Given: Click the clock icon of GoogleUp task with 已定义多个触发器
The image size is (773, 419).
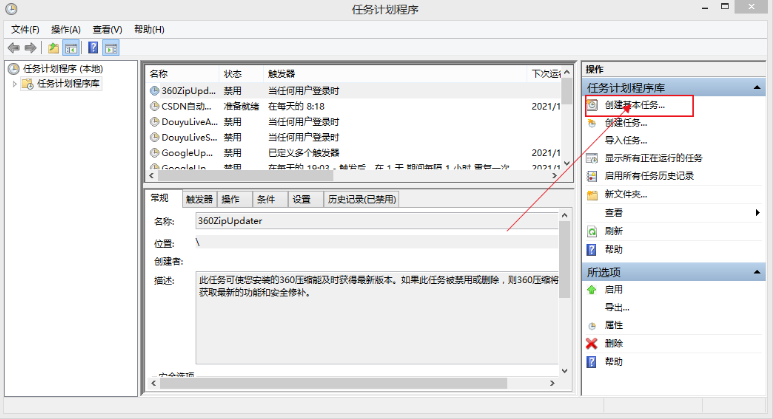Looking at the screenshot, I should 154,153.
